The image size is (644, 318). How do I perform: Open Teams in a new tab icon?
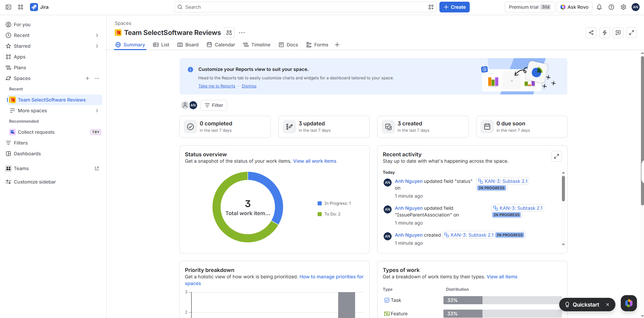[97, 168]
